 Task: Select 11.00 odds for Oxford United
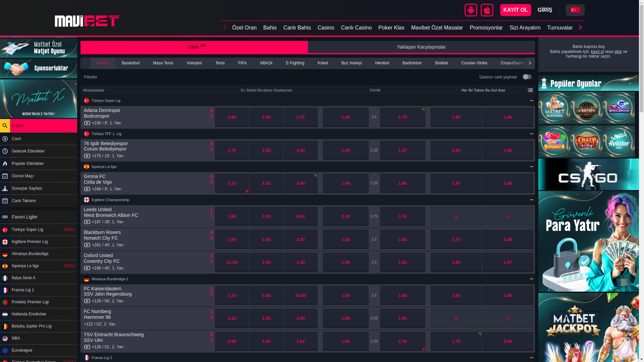point(232,262)
